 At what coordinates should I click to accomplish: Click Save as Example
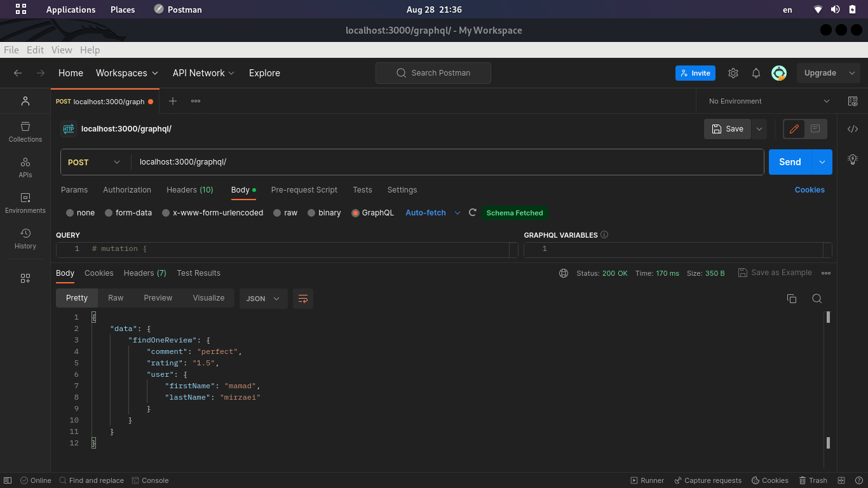[x=775, y=273]
